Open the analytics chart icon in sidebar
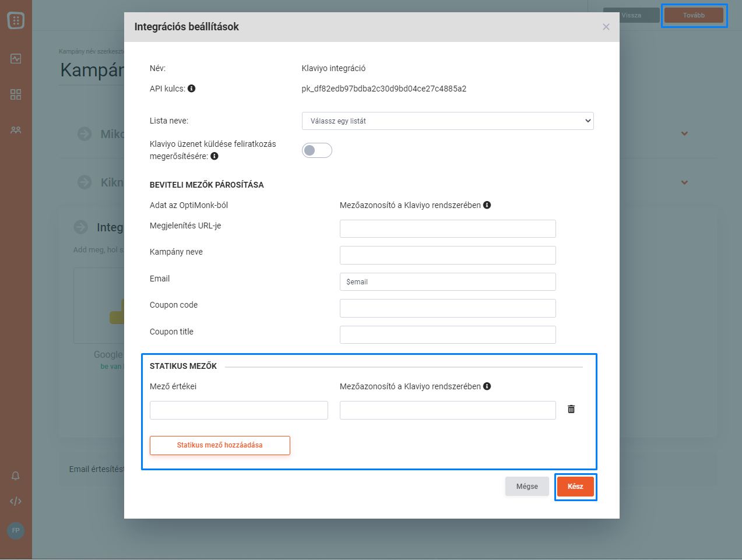 (16, 59)
